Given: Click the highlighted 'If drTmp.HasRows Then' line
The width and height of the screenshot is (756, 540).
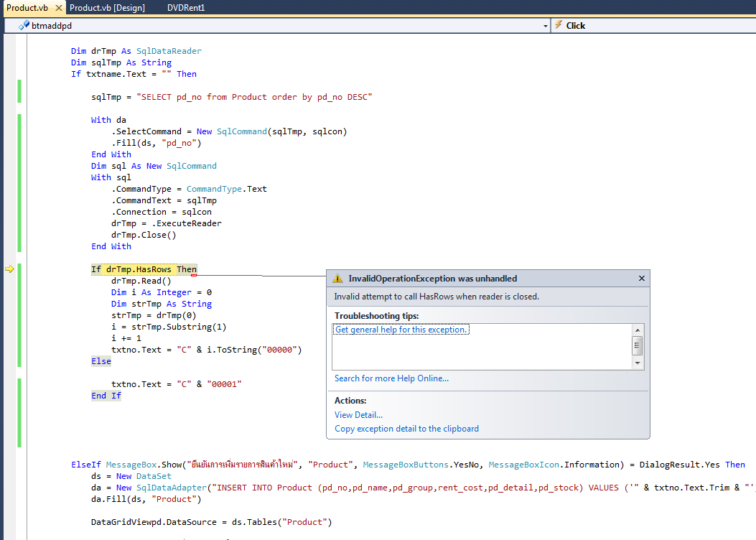Looking at the screenshot, I should click(x=144, y=269).
